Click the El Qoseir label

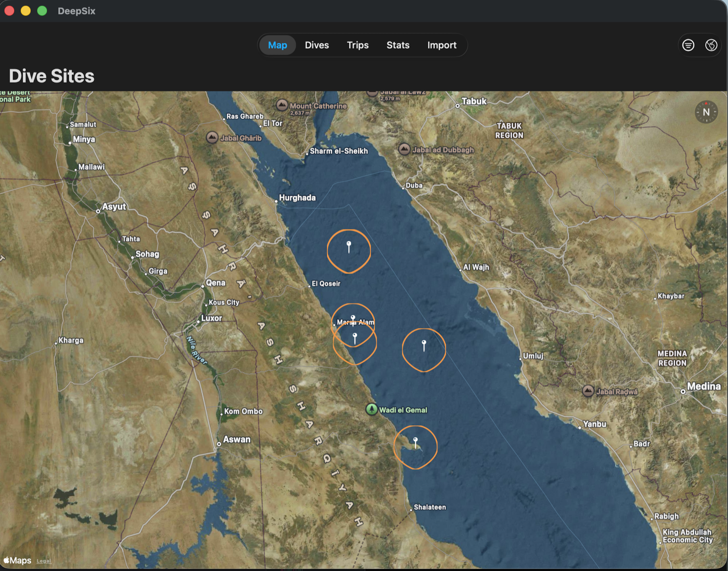point(326,283)
